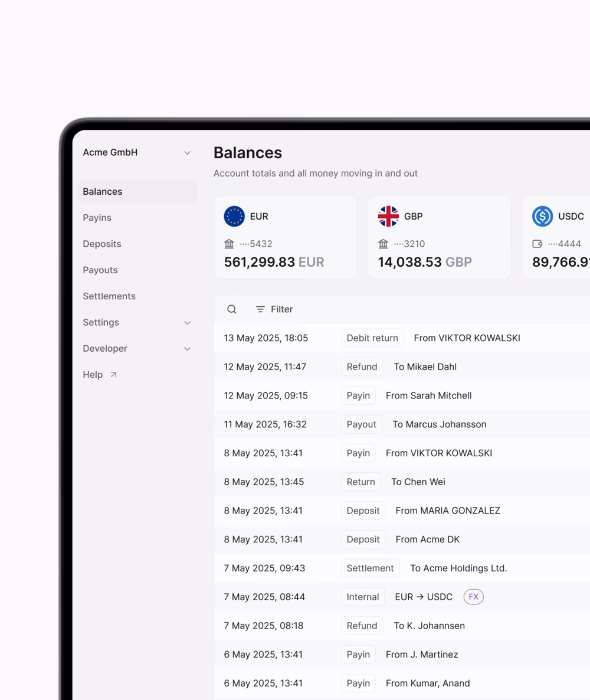Click 'From Sarah Mitchell' entry
The height and width of the screenshot is (700, 590).
tap(428, 395)
